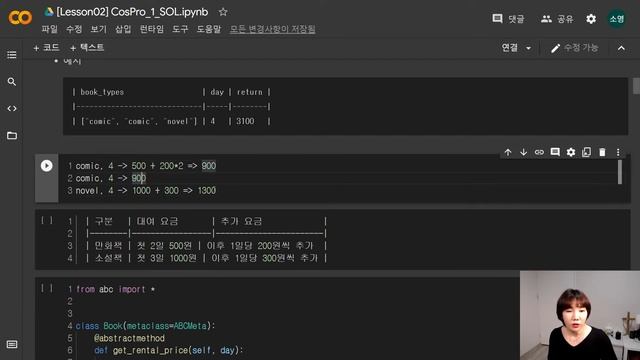Open more cell actions menu
The image size is (640, 360).
tap(618, 152)
